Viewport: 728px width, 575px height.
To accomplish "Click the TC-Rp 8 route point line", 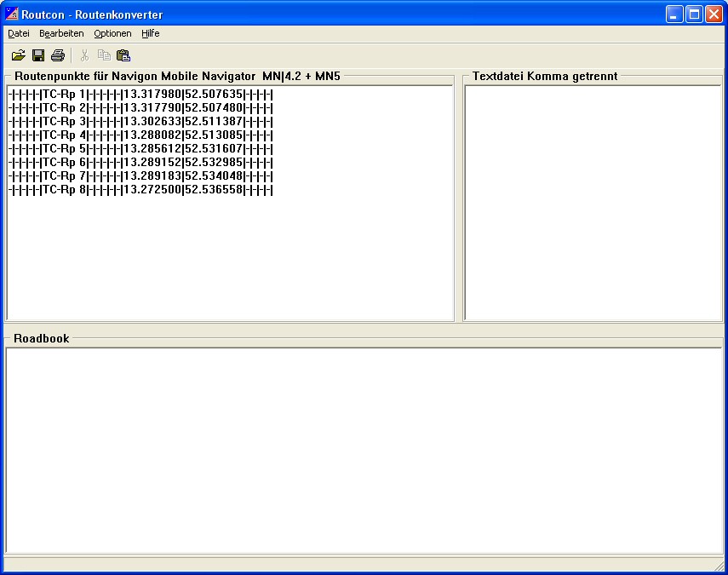I will [140, 189].
